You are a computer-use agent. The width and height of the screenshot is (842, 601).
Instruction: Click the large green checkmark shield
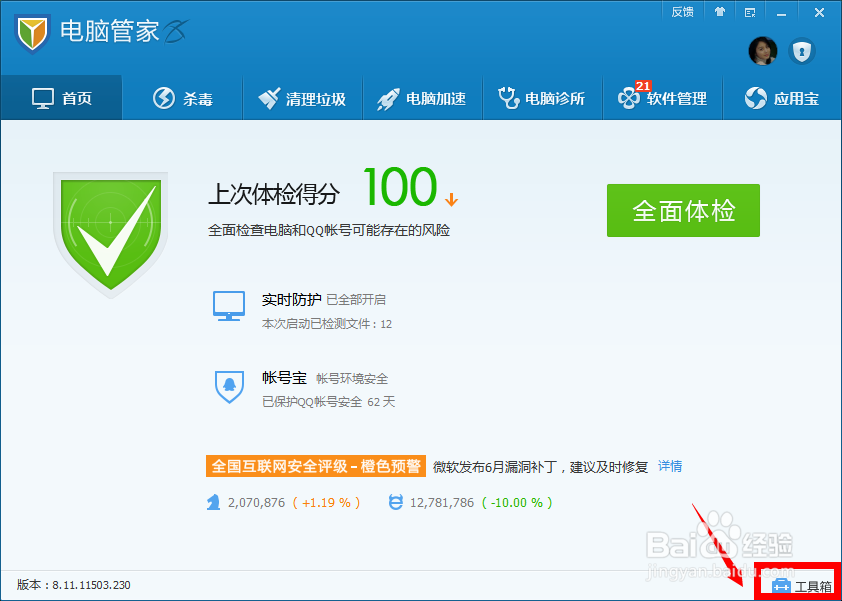[x=111, y=234]
